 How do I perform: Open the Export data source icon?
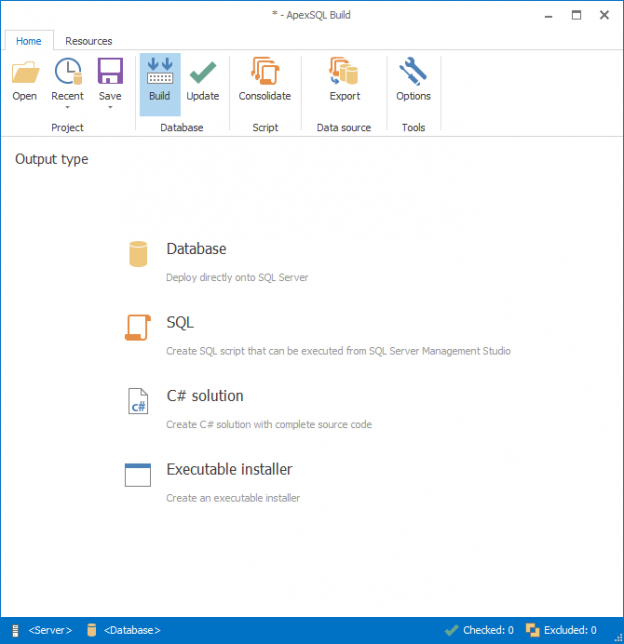click(x=344, y=71)
